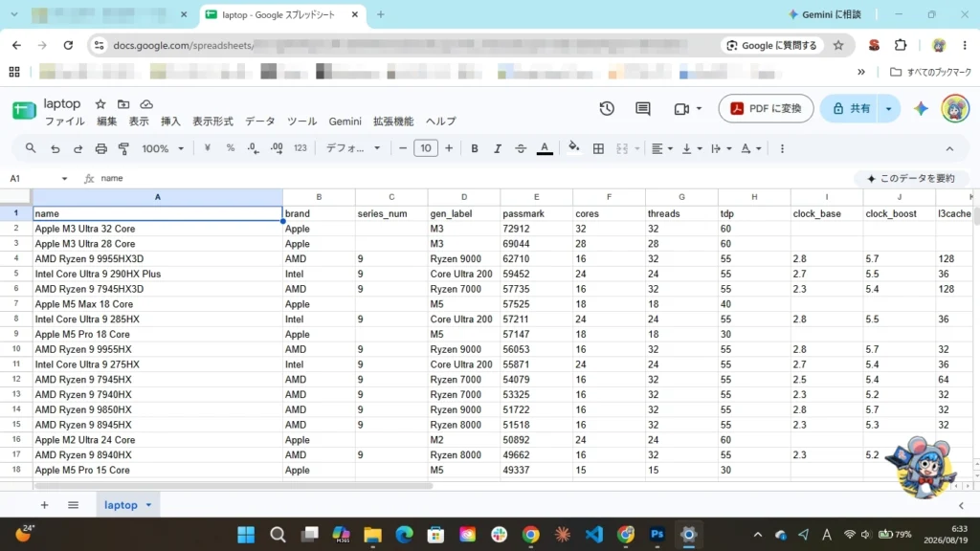Toggle bold formatting
The height and width of the screenshot is (551, 980).
coord(475,148)
